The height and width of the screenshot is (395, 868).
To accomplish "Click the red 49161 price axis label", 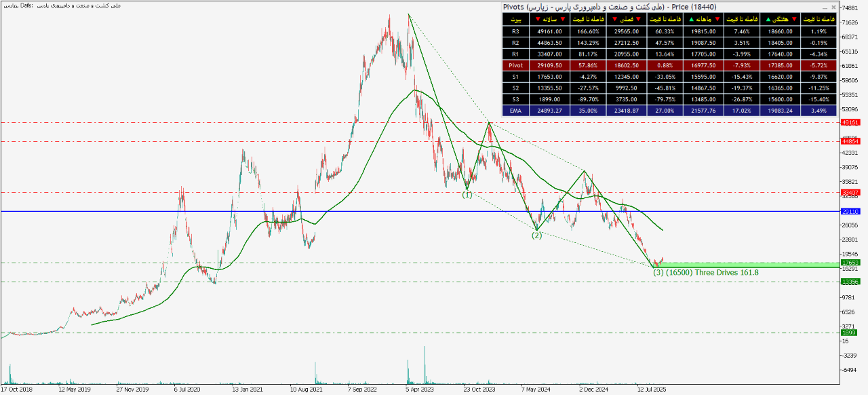I will point(850,123).
